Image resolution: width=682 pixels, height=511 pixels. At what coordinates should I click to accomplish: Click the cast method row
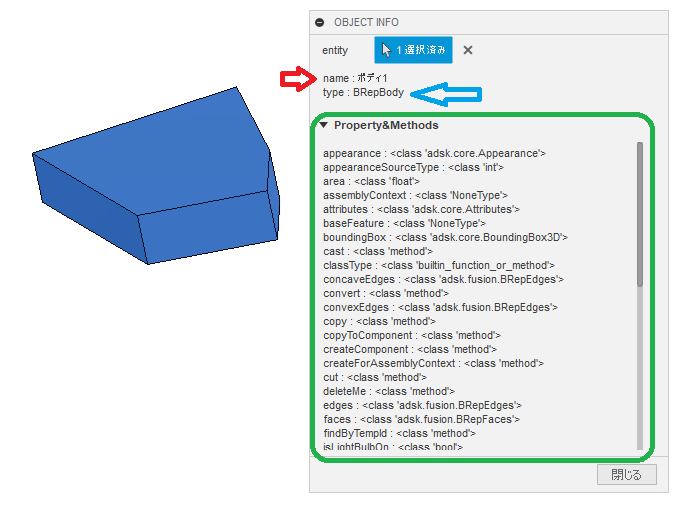pyautogui.click(x=378, y=251)
